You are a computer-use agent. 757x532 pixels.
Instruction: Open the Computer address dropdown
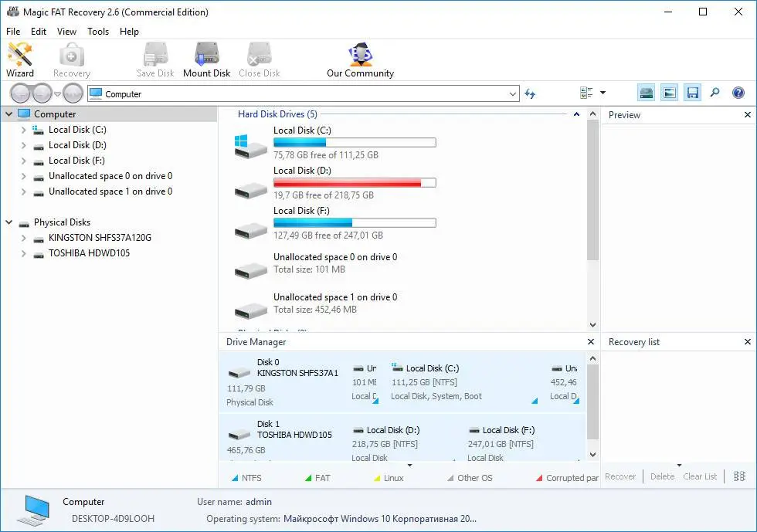click(x=513, y=94)
